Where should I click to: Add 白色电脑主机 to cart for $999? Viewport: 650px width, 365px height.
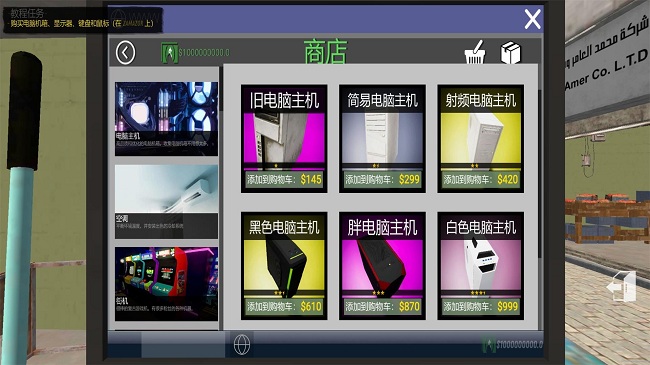click(480, 307)
